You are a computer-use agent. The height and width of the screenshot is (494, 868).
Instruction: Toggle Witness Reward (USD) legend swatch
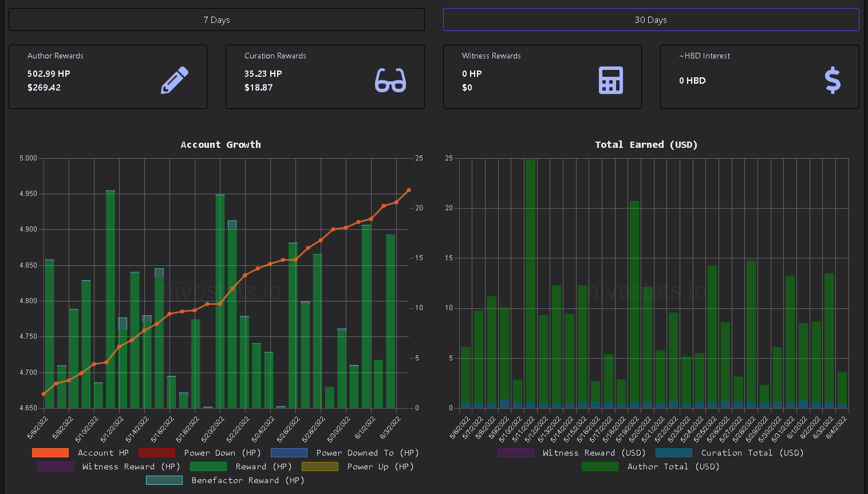516,453
